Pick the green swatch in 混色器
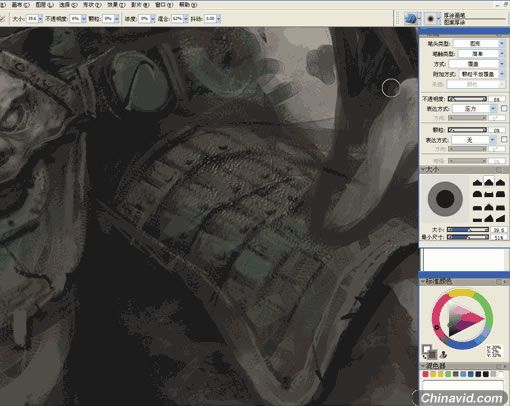Image resolution: width=510 pixels, height=406 pixels. coord(448,374)
